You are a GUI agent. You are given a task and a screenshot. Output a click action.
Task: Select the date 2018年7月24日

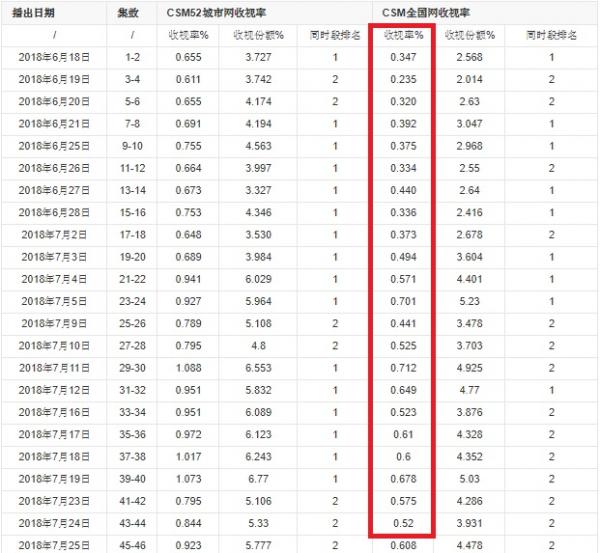click(x=54, y=524)
